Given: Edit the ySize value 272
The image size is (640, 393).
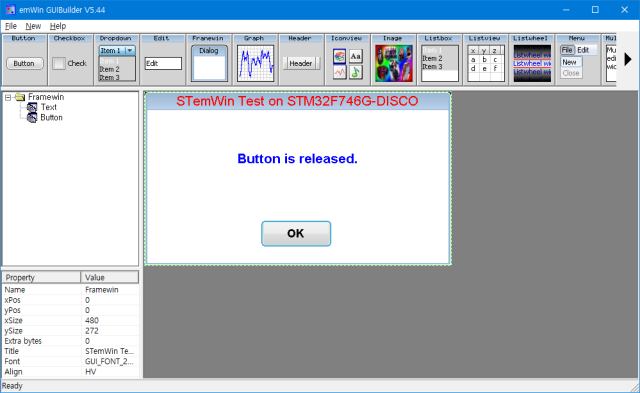Looking at the screenshot, I should point(111,331).
